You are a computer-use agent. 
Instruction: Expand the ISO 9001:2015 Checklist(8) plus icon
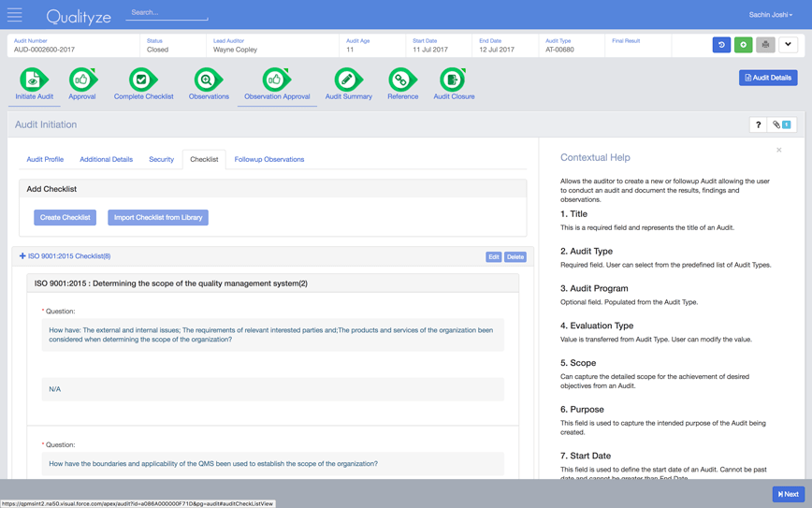[x=22, y=255]
